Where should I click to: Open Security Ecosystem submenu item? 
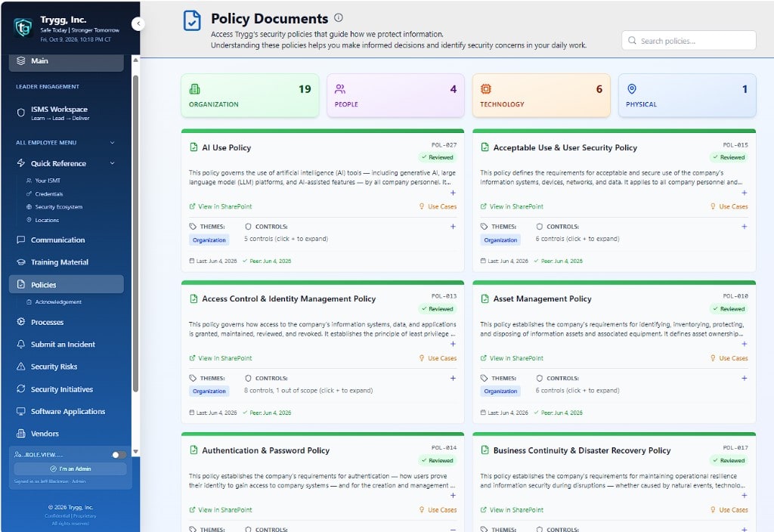58,207
